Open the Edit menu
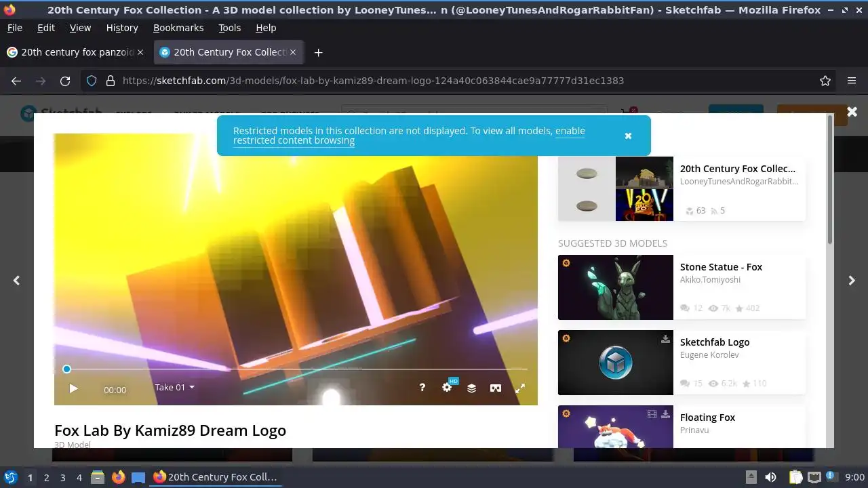This screenshot has height=488, width=868. coord(46,28)
